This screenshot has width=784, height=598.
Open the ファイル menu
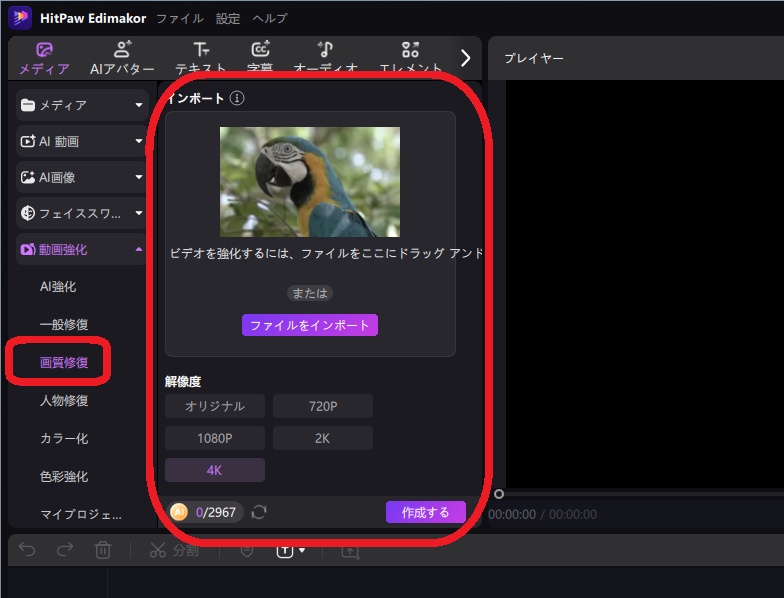(x=180, y=18)
